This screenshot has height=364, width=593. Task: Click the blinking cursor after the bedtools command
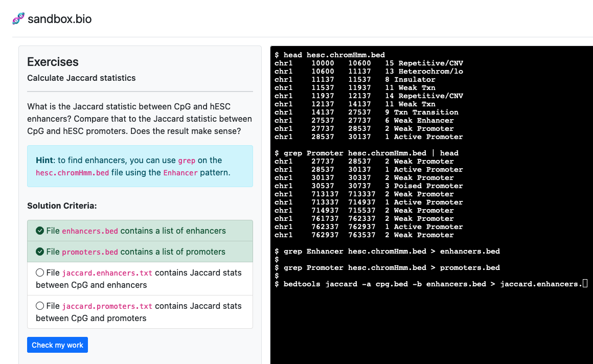point(584,284)
